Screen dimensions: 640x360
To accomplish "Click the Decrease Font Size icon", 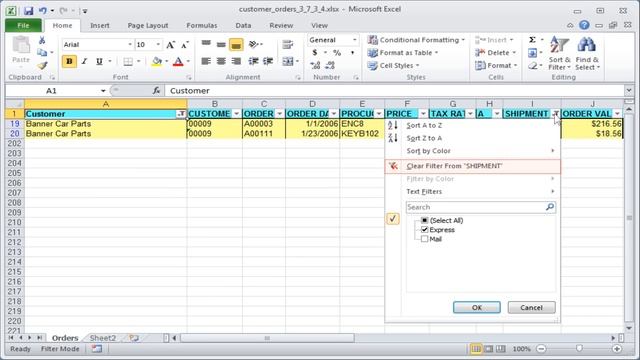I will [x=185, y=45].
